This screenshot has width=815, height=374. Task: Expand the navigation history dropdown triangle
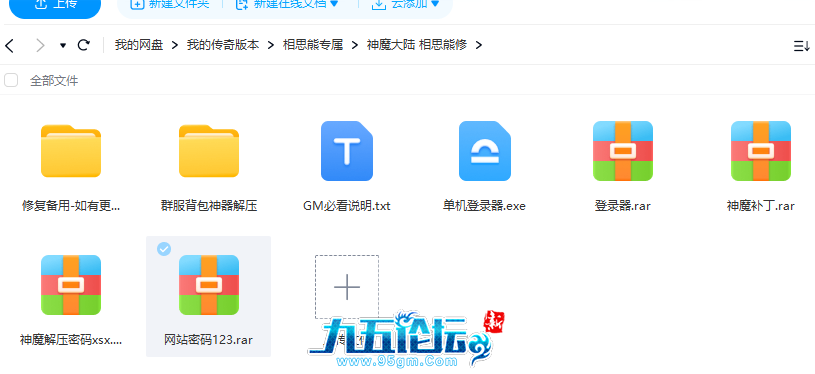tap(63, 45)
